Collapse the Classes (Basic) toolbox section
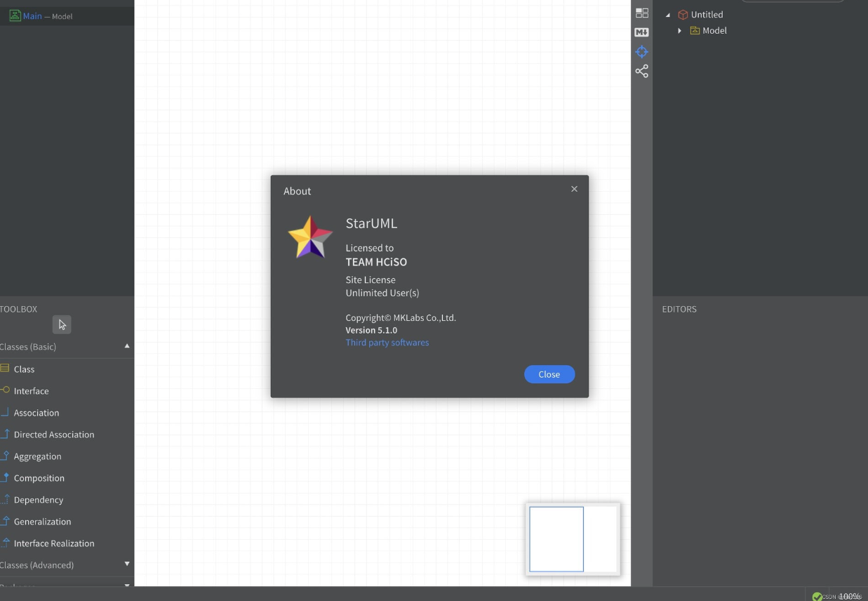The image size is (868, 601). [127, 346]
